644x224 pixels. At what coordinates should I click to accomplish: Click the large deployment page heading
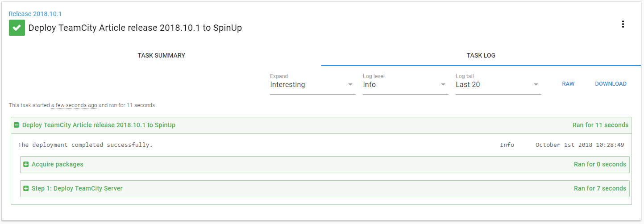[x=135, y=28]
